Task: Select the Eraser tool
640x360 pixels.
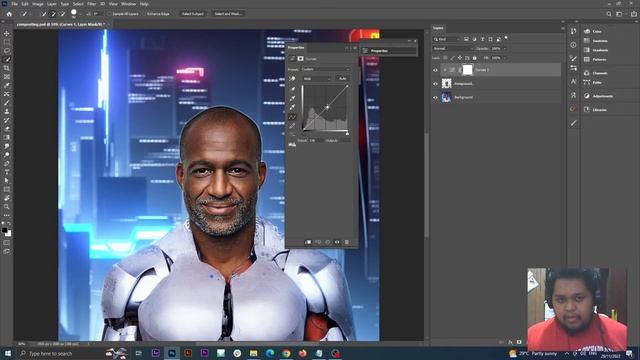Action: pyautogui.click(x=7, y=129)
